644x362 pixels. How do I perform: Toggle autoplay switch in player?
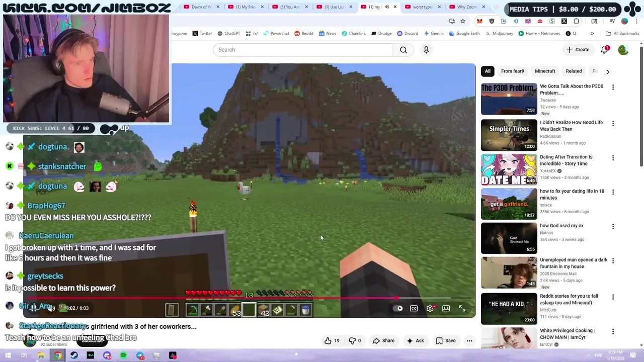coord(398,308)
